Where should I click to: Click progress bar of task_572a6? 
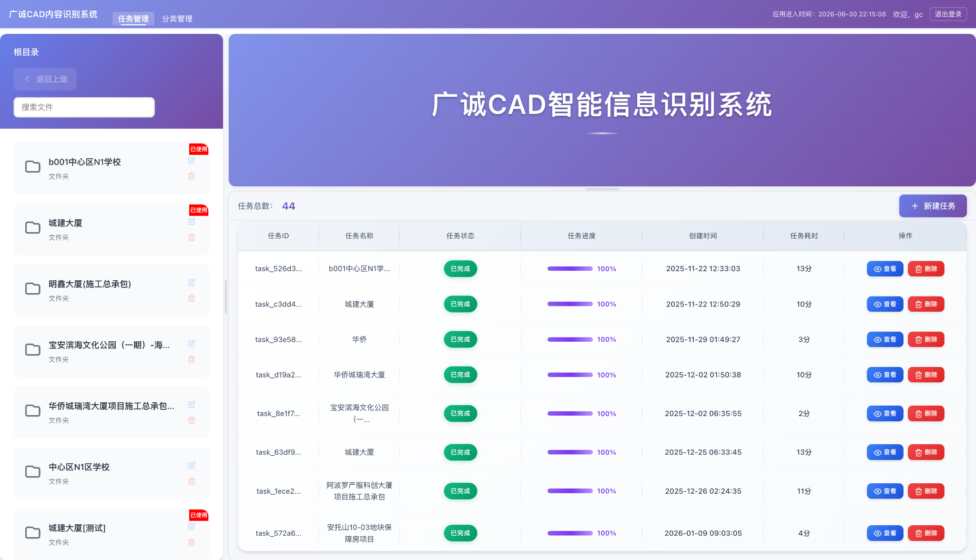570,533
